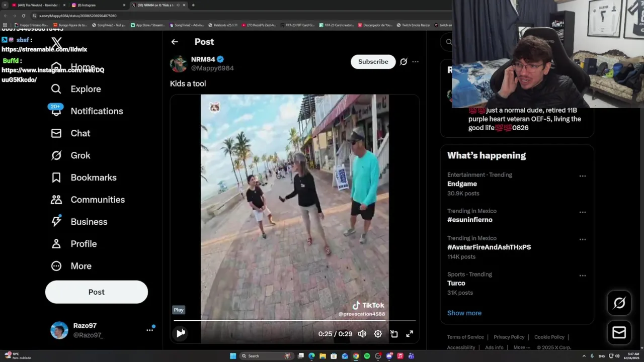Open the Twitch Emote Resizer bookmark

pos(414,25)
